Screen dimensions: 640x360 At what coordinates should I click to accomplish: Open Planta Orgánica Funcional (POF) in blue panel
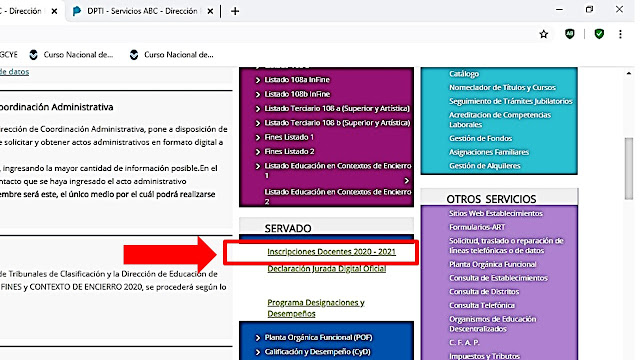tap(318, 338)
